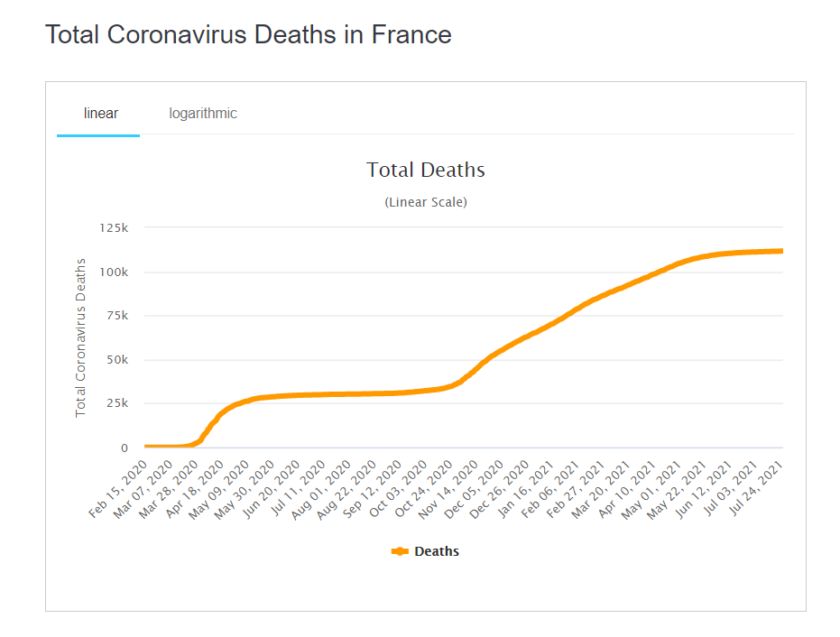Toggle the Deaths series legend item
The width and height of the screenshot is (840, 637).
[436, 551]
